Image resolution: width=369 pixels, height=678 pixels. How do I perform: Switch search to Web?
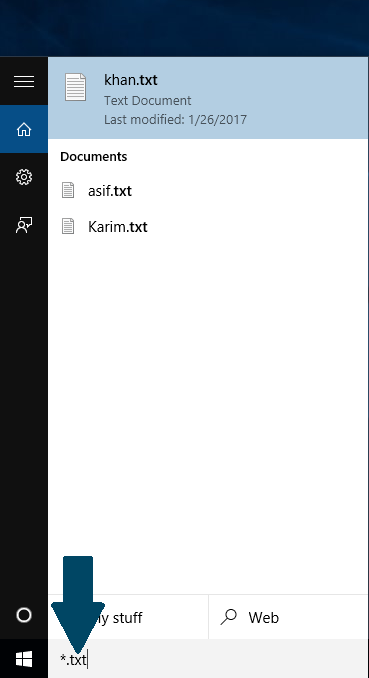point(289,617)
